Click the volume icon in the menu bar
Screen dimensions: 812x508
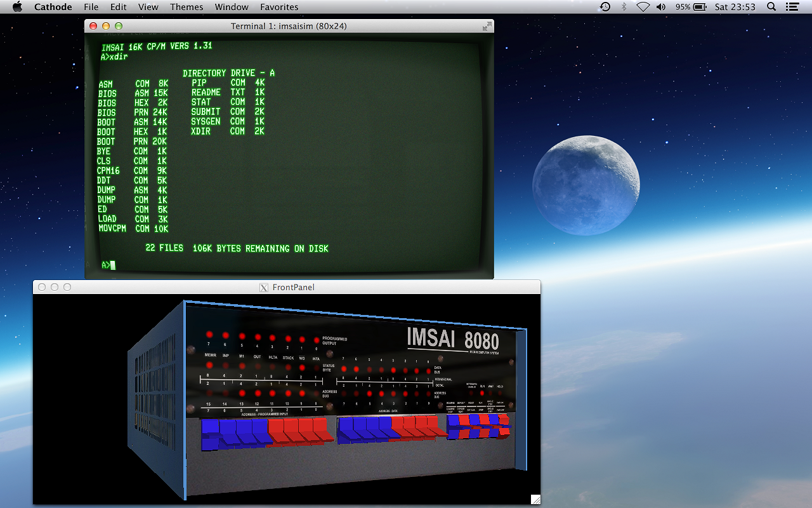660,7
